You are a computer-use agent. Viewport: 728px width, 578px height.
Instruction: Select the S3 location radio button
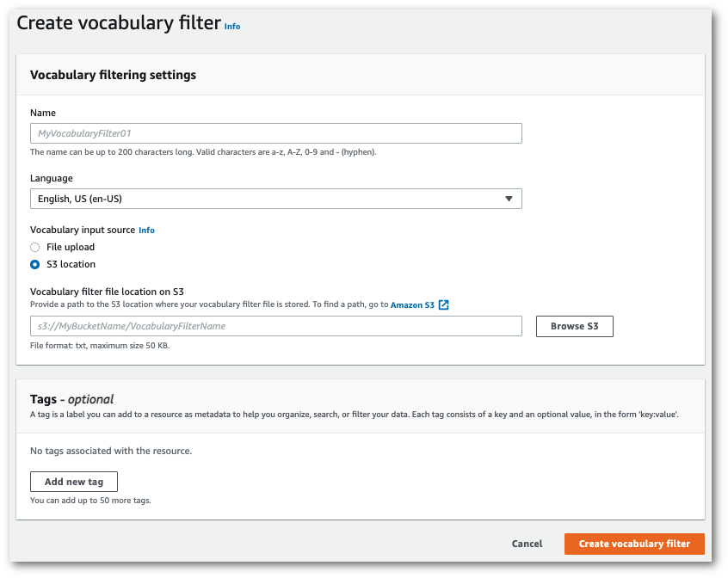(34, 264)
